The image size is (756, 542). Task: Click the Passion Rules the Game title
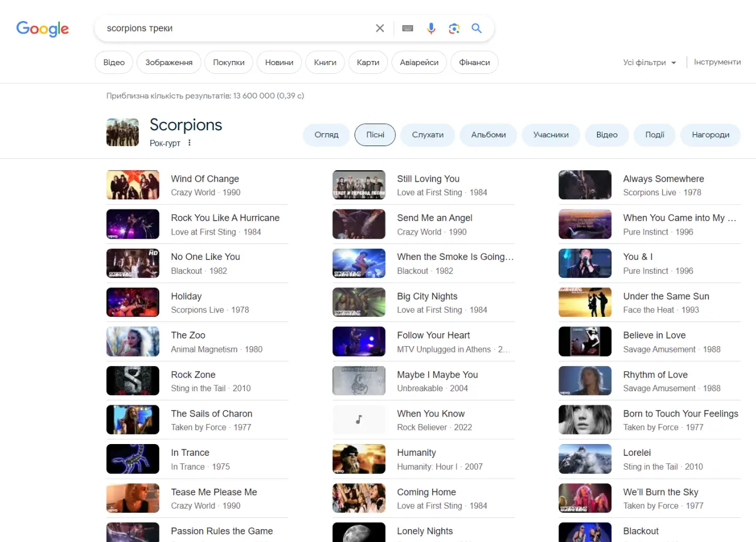pos(222,531)
